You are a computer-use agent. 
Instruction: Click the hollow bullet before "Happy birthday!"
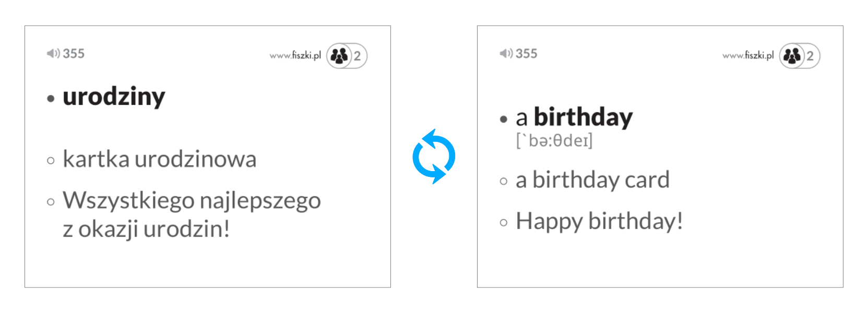[x=504, y=223]
